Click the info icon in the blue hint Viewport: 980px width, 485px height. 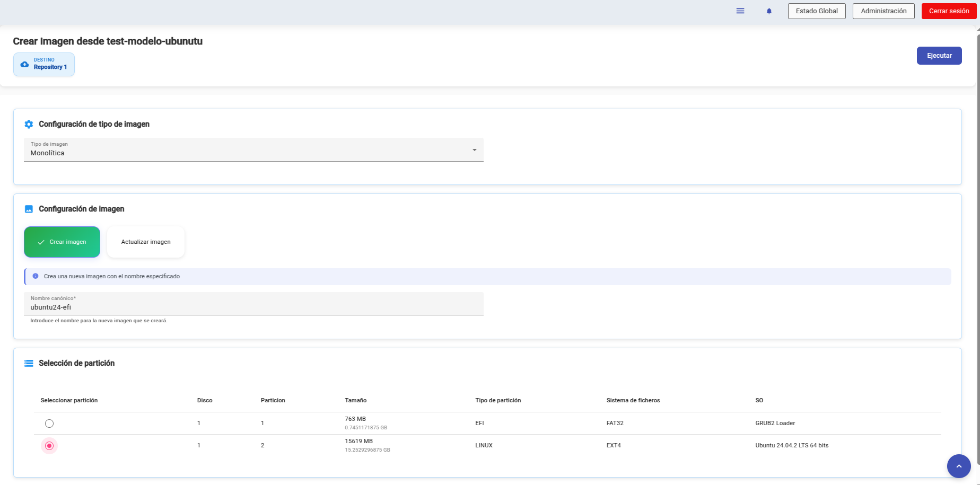pos(36,276)
